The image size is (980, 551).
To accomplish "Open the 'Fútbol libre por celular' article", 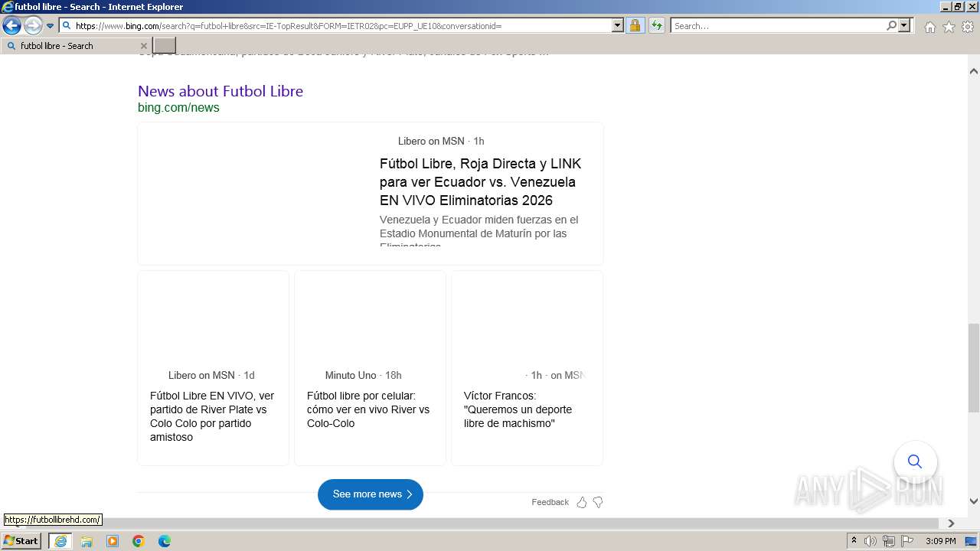I will (x=368, y=409).
